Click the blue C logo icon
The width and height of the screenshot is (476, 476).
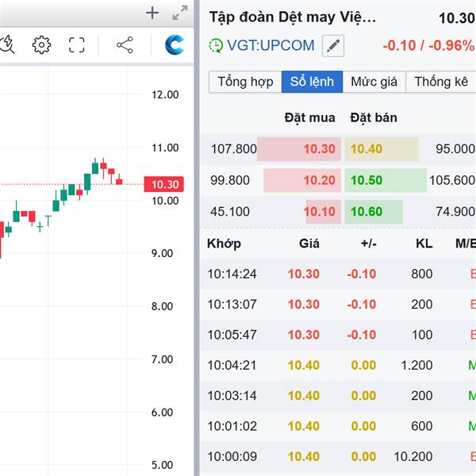coord(175,45)
